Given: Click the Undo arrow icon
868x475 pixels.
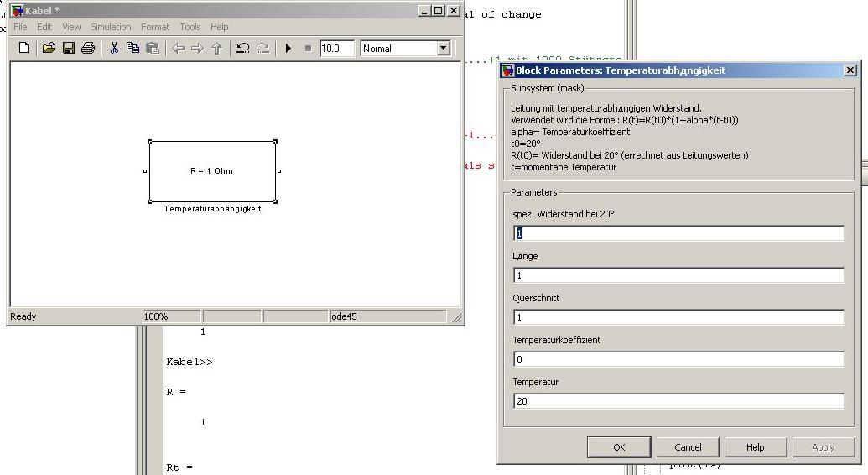Looking at the screenshot, I should 242,49.
